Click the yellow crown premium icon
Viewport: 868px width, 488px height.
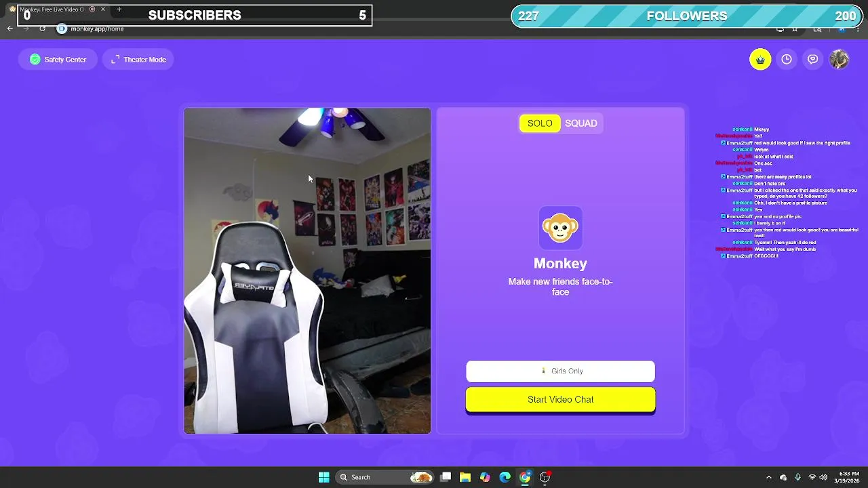pos(760,60)
